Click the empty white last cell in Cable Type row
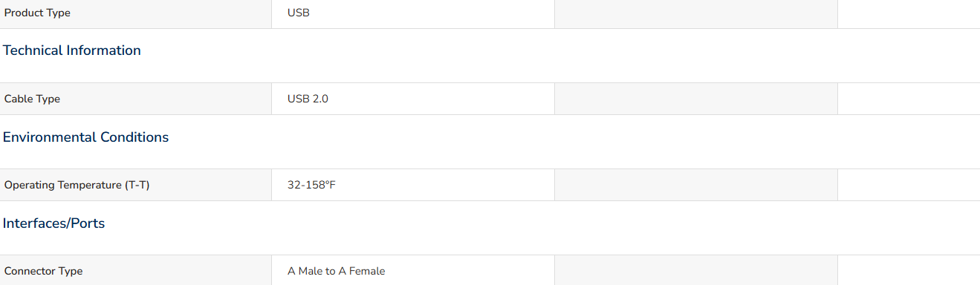This screenshot has height=285, width=980. (x=909, y=99)
